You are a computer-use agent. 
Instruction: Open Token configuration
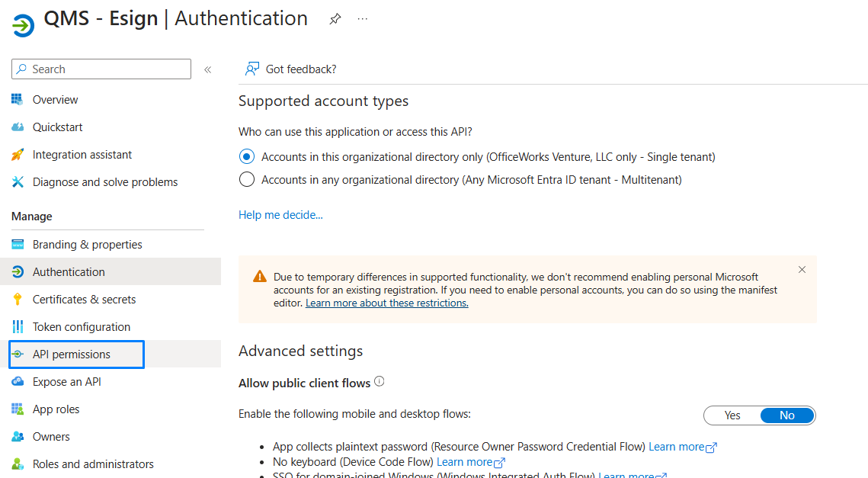tap(82, 327)
